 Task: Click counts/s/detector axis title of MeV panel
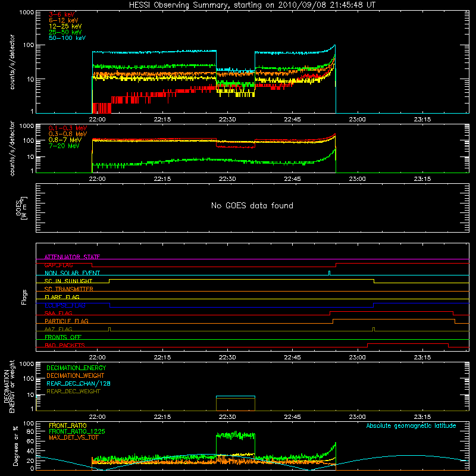(12, 148)
